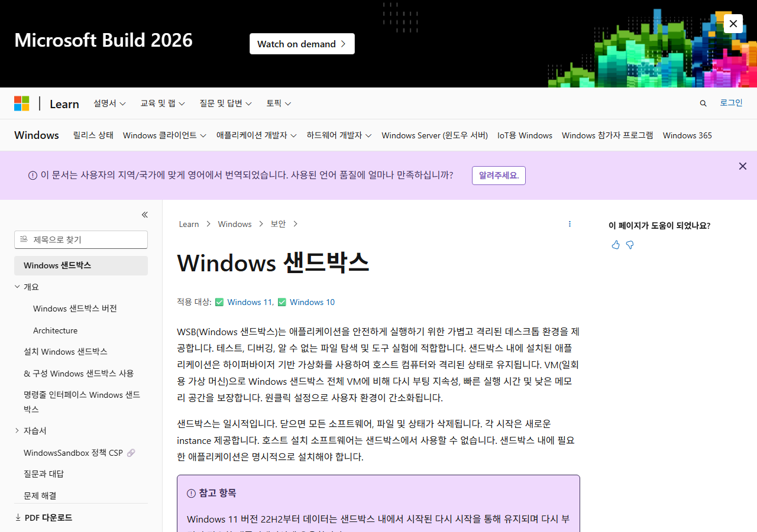Click the info icon next to 참고 항목
757x532 pixels.
click(191, 494)
